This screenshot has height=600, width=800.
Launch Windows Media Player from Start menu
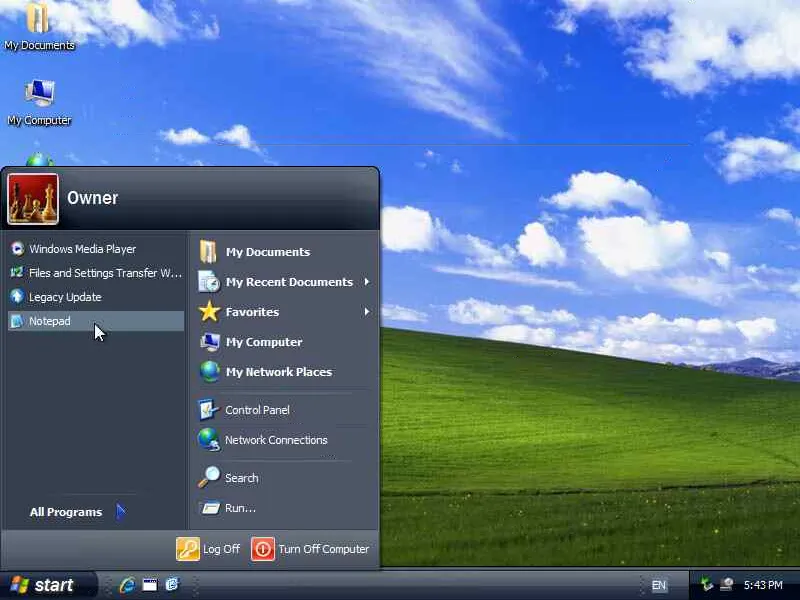tap(96, 249)
